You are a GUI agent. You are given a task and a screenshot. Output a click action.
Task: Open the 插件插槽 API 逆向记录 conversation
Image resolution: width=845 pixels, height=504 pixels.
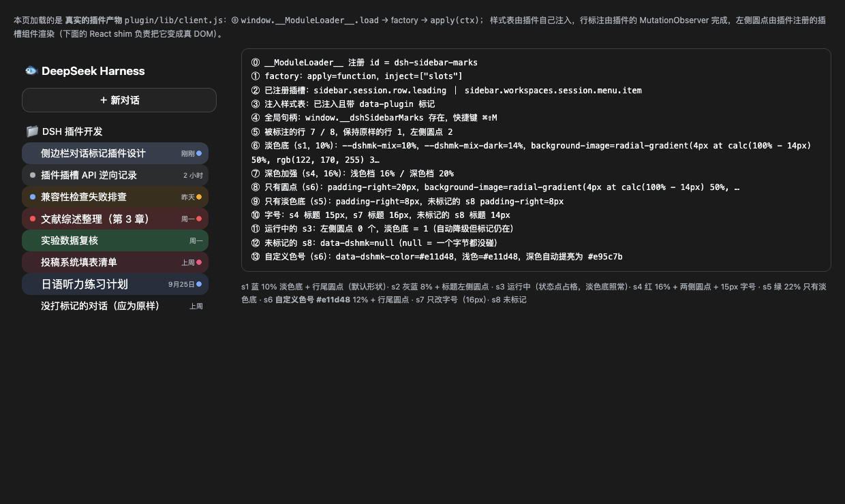(115, 175)
